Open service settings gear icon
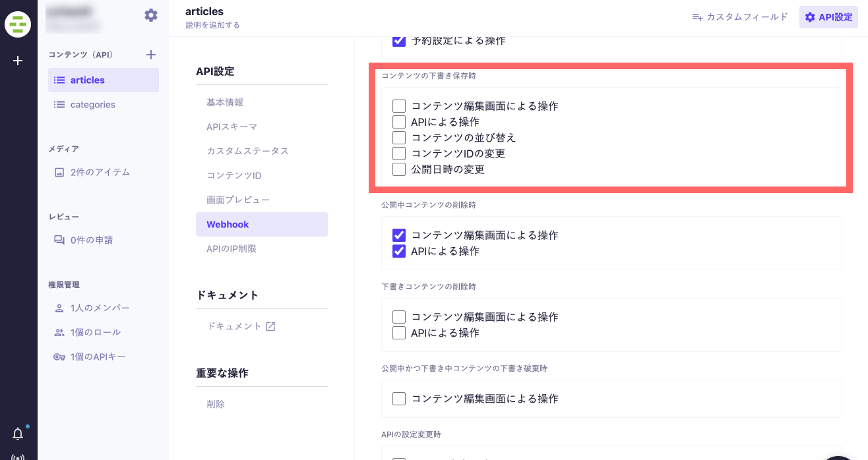 coord(151,15)
